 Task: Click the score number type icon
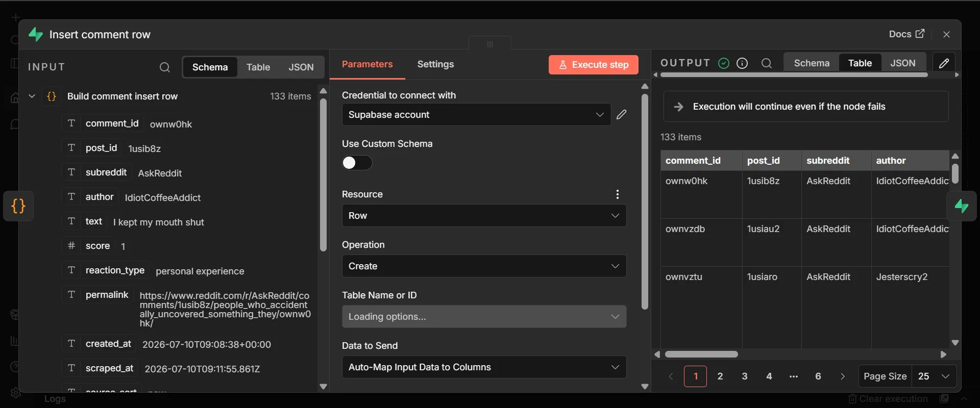point(71,246)
